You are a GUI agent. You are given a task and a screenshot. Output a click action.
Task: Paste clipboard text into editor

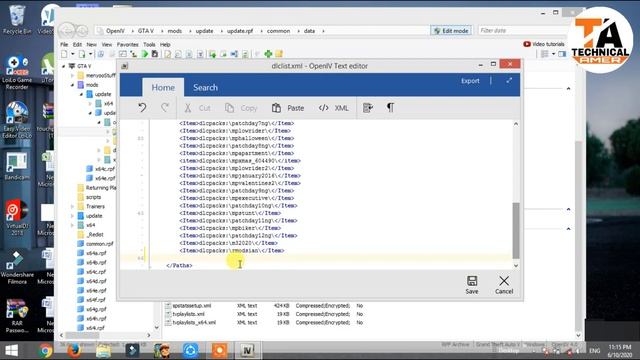click(x=288, y=108)
